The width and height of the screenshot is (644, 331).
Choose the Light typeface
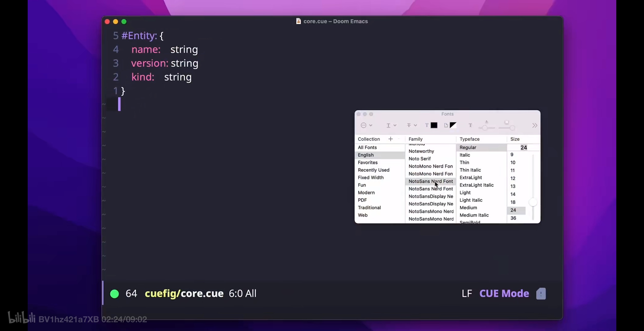pyautogui.click(x=481, y=192)
